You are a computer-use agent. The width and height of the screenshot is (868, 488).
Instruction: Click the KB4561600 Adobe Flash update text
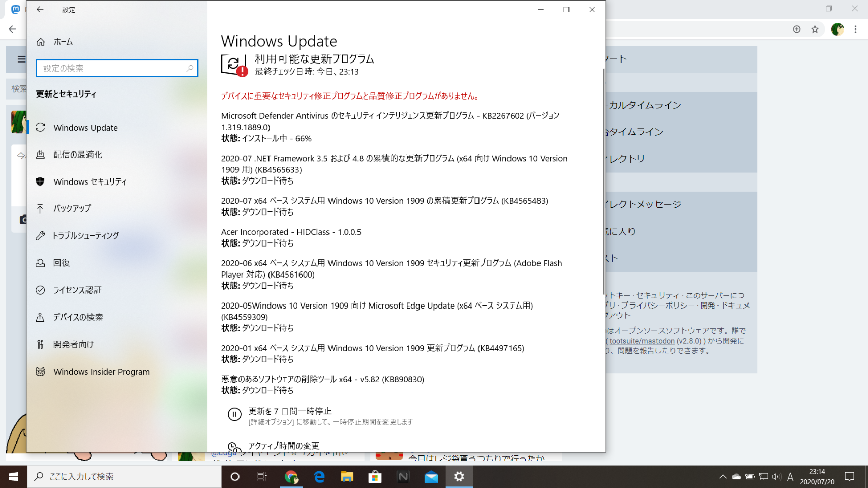pyautogui.click(x=392, y=268)
